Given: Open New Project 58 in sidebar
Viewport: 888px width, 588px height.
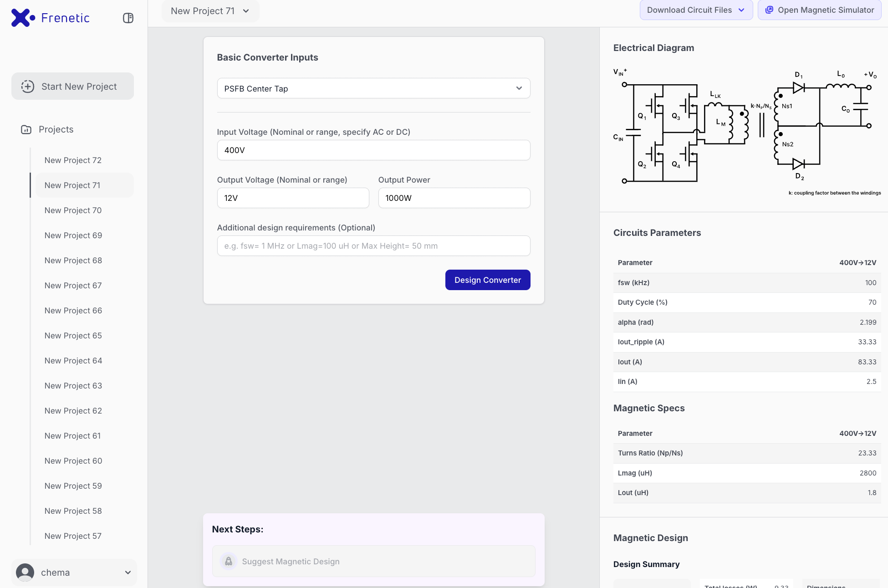Looking at the screenshot, I should [85, 511].
